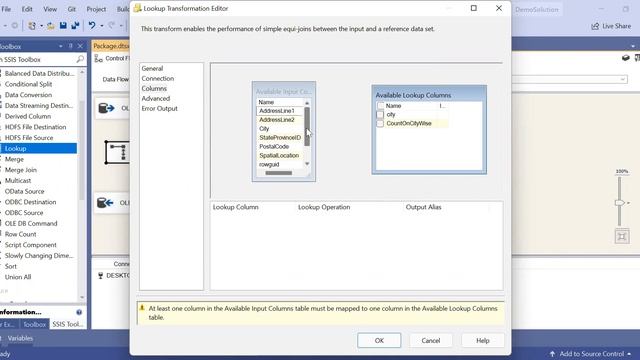Click the horizontal scrollbar in input columns
Image resolution: width=640 pixels, height=360 pixels.
[x=278, y=173]
